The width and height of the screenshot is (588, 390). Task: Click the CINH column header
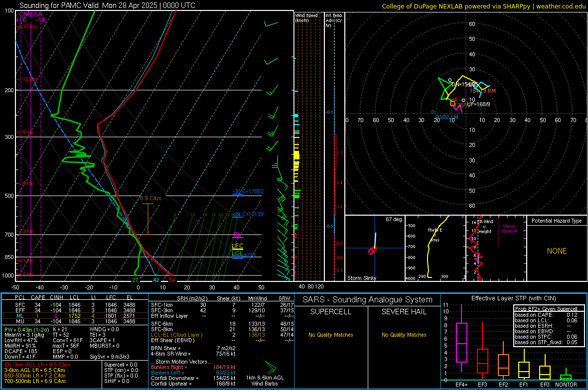[x=56, y=297]
